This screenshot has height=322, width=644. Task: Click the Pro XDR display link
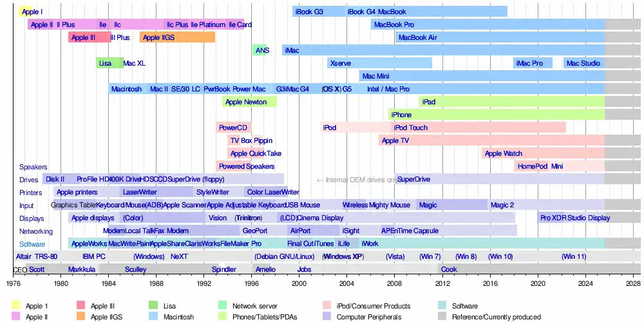pos(552,218)
